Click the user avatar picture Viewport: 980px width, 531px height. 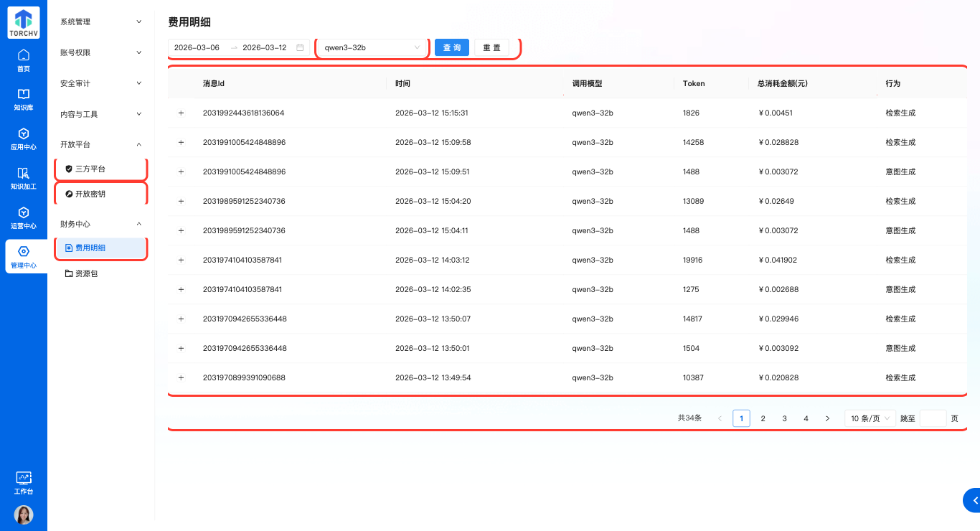point(24,514)
